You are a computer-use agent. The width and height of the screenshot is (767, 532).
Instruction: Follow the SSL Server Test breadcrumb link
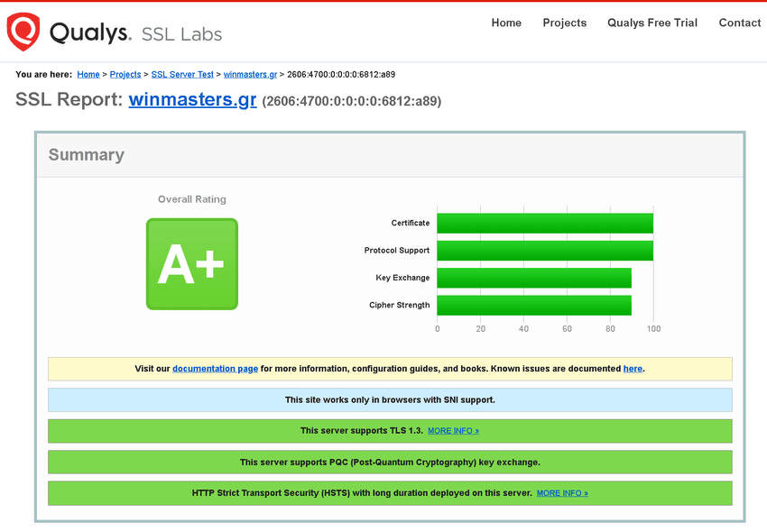point(182,74)
